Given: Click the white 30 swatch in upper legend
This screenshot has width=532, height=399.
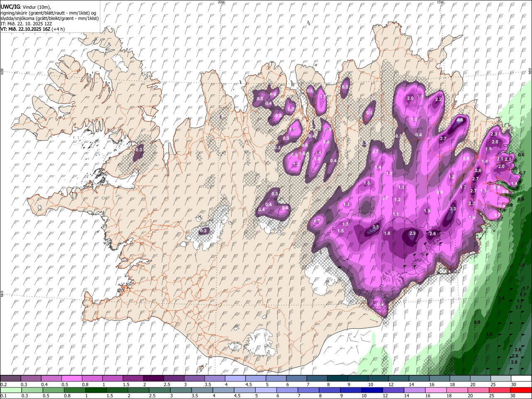Looking at the screenshot, I should (x=520, y=379).
